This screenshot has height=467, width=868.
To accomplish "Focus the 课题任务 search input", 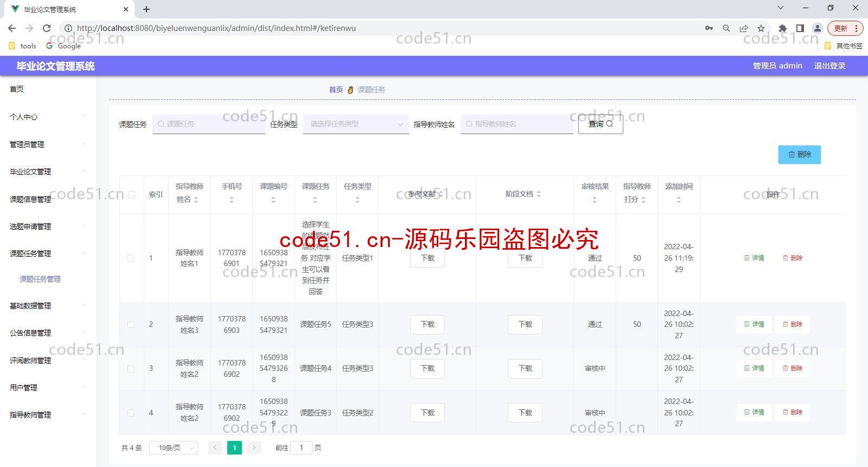I will [209, 124].
